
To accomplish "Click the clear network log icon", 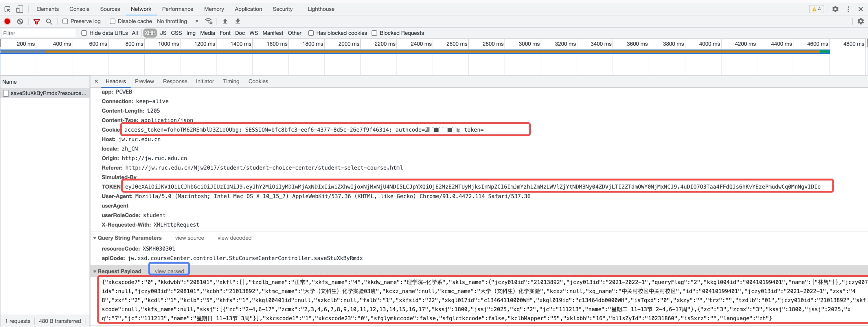I will [x=20, y=21].
